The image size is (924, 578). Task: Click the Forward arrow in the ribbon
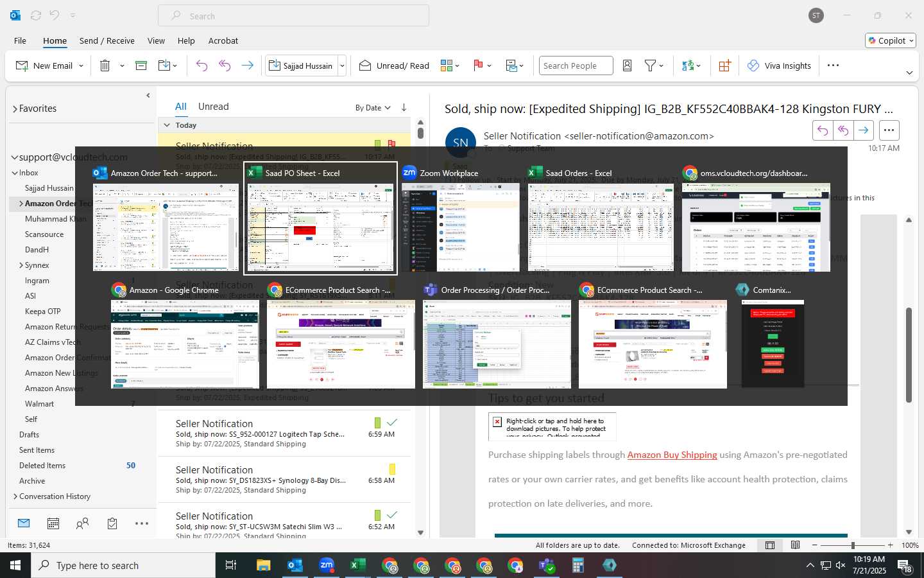247,66
